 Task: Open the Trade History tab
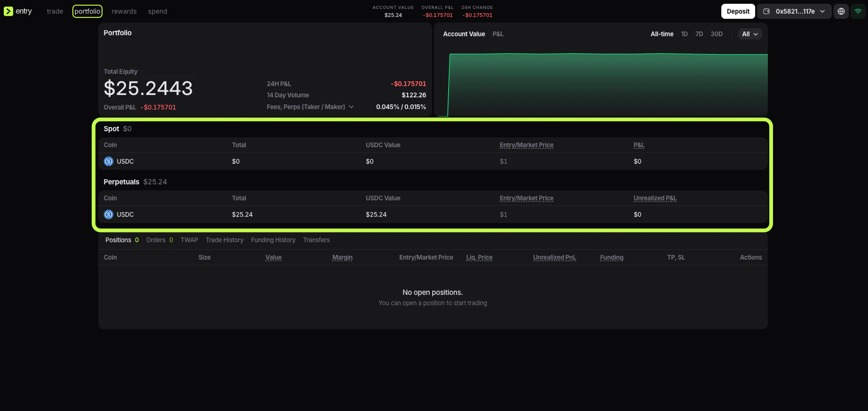(x=225, y=240)
